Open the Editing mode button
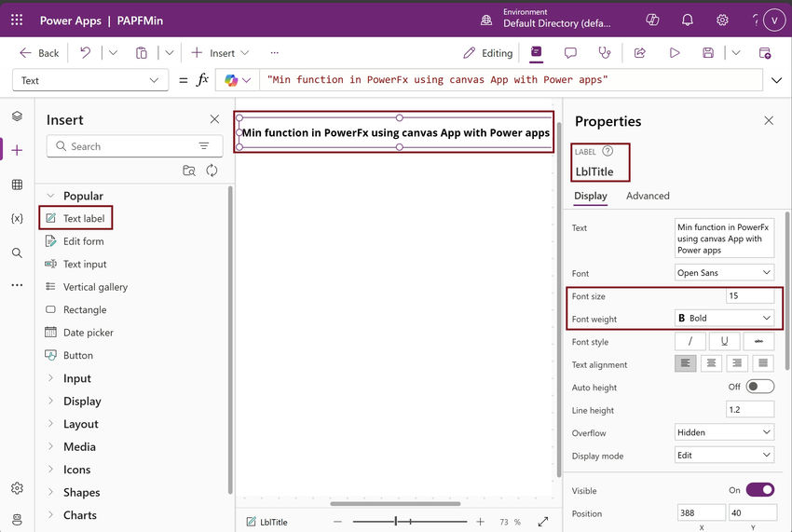The width and height of the screenshot is (792, 532). (488, 52)
